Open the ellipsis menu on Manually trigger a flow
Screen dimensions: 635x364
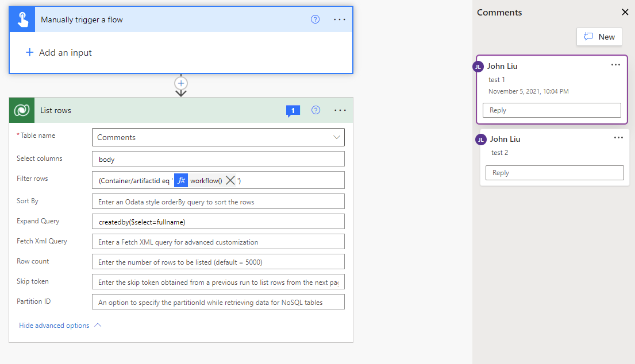(340, 20)
